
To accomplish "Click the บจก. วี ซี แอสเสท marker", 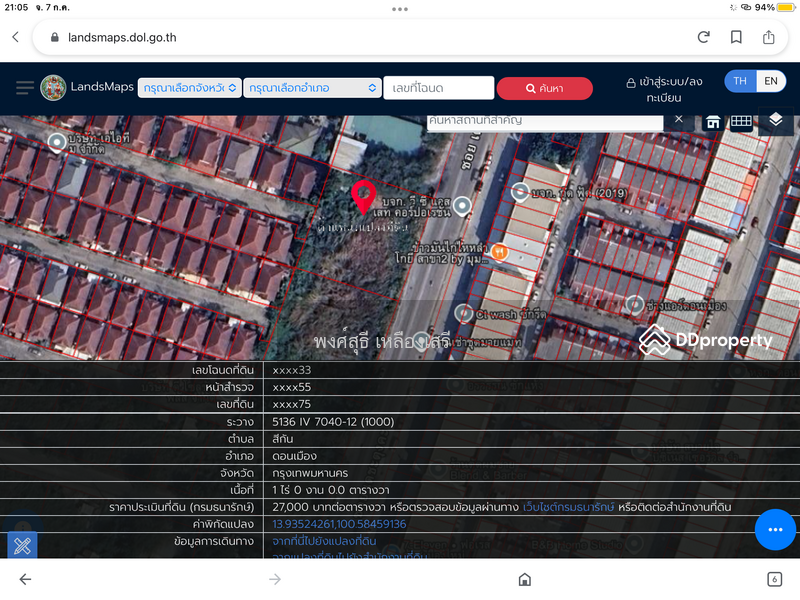I will [x=462, y=206].
